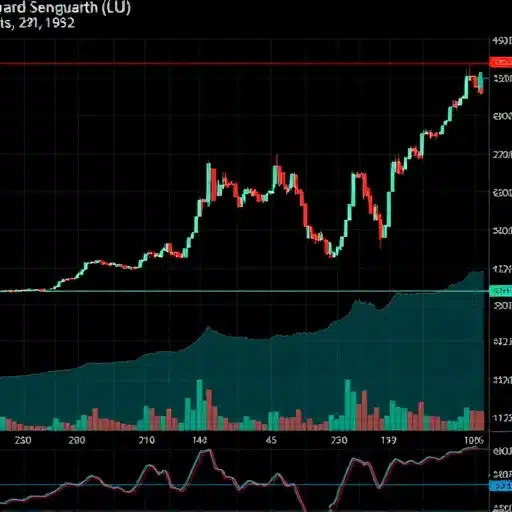The width and height of the screenshot is (512, 512).
Task: Click the "199" label on the time axis
Action: (389, 440)
